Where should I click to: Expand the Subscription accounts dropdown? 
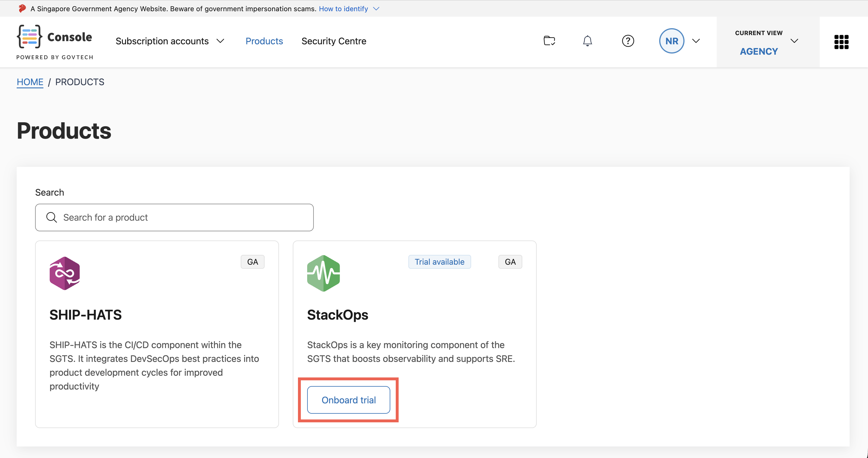click(170, 41)
